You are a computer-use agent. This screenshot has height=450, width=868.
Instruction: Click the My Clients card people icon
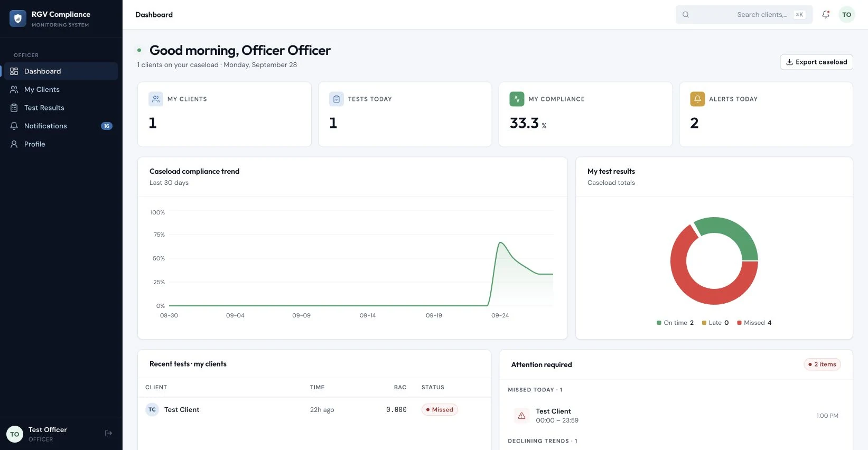pyautogui.click(x=156, y=99)
